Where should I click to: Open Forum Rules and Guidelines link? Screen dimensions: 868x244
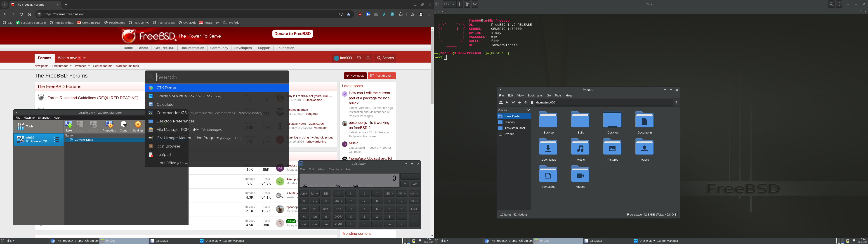pos(93,98)
